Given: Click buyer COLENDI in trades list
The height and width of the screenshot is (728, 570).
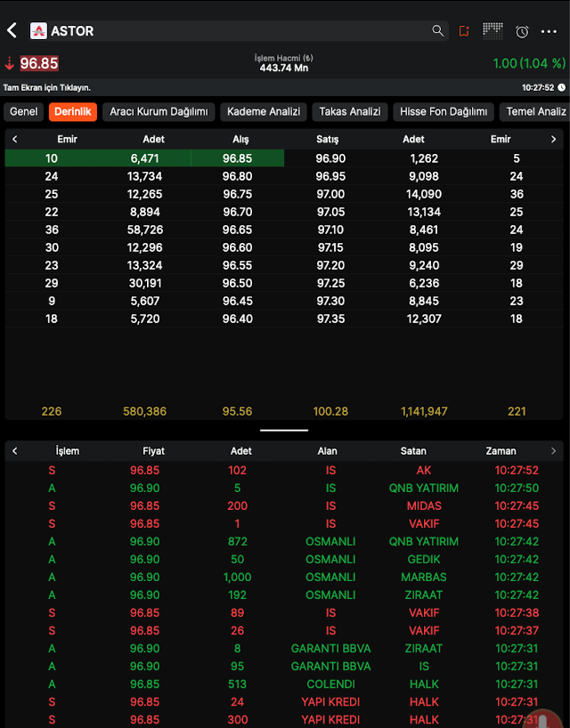Looking at the screenshot, I should point(330,684).
